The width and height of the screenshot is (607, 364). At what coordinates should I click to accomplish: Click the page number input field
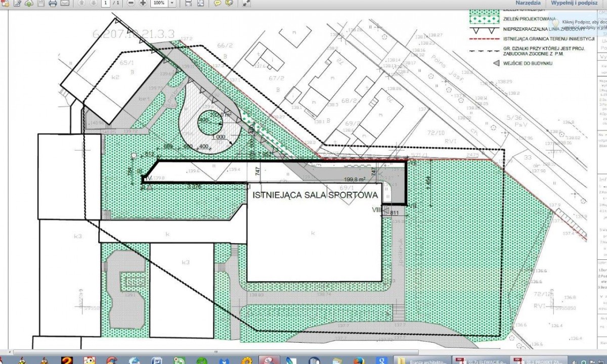click(106, 3)
